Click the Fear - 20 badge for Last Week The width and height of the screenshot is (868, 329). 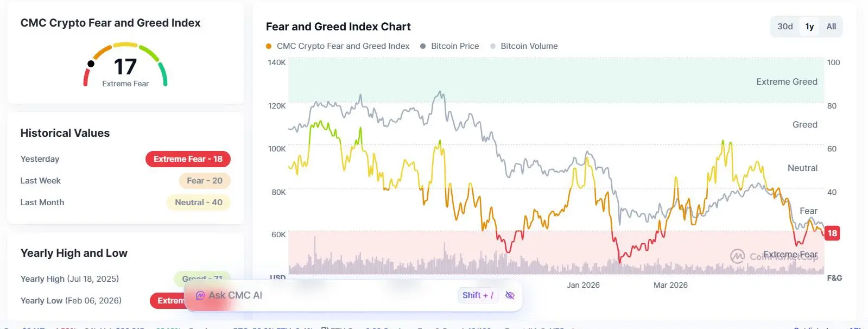click(205, 181)
